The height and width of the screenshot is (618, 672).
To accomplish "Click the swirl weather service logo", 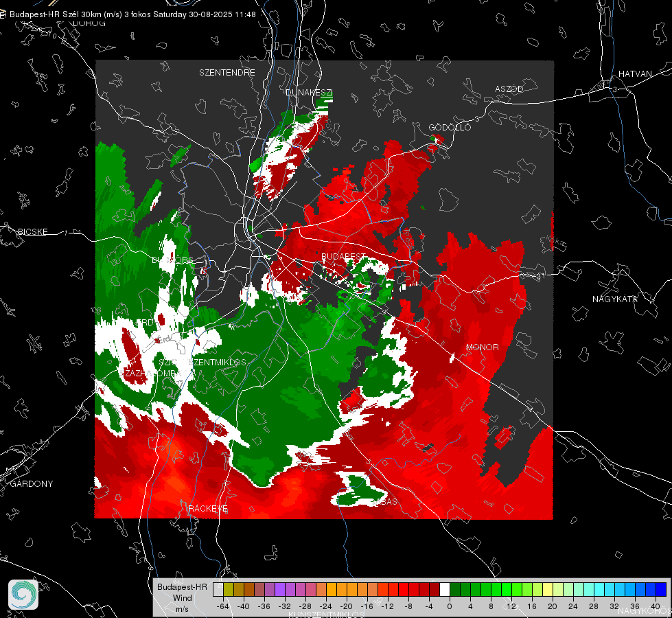I will point(23,595).
